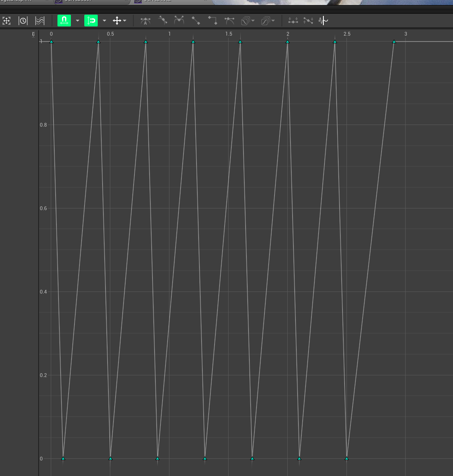453x476 pixels.
Task: Open the move-tool axis dropdown
Action: pos(119,21)
